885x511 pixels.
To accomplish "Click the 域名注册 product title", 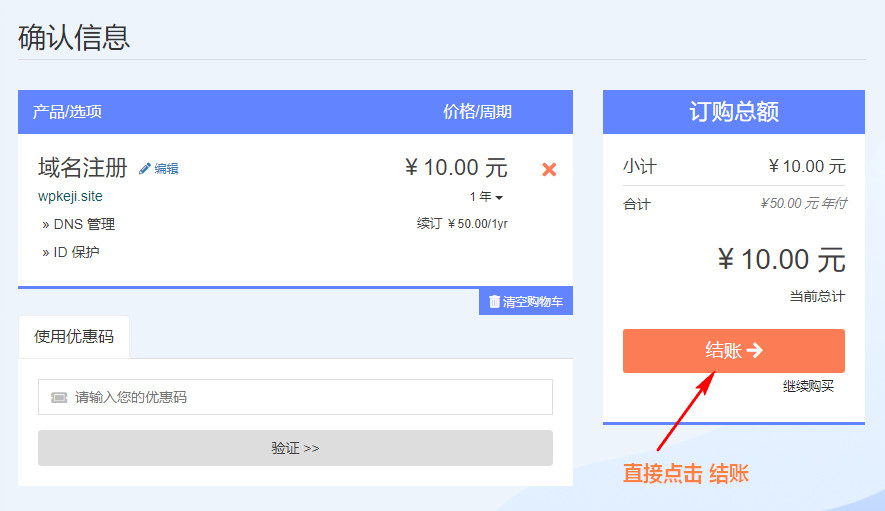I will coord(82,167).
